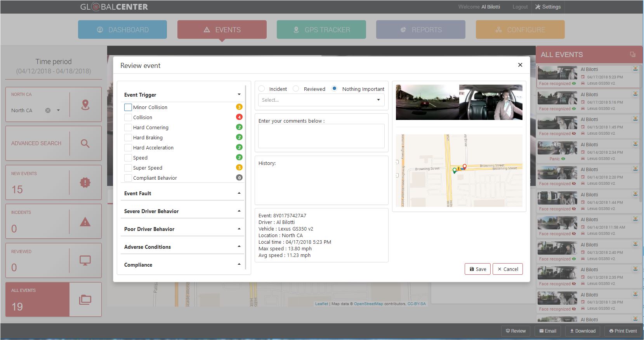644x340 pixels.
Task: Open the Reports tab
Action: pos(421,29)
